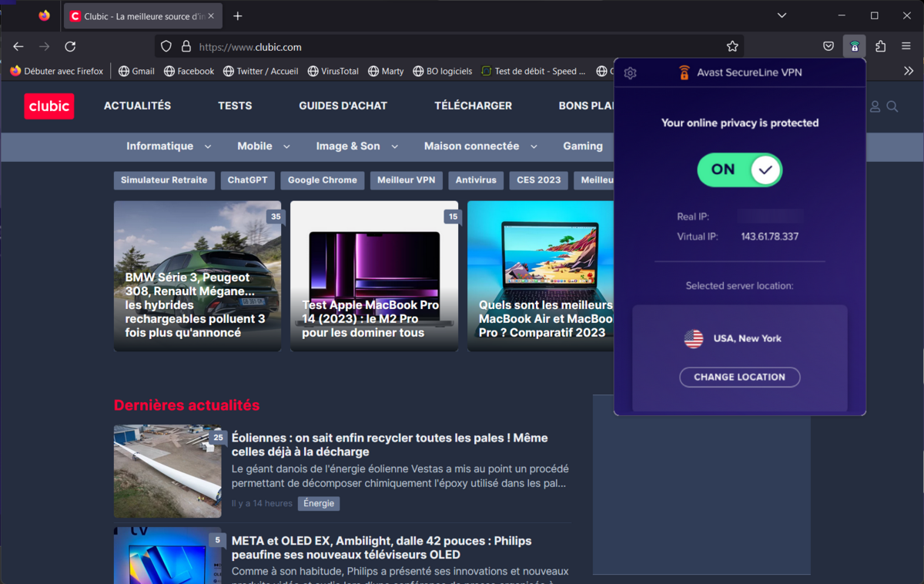Image resolution: width=924 pixels, height=584 pixels.
Task: Open GUIDES D'ACHAT menu
Action: pos(343,106)
